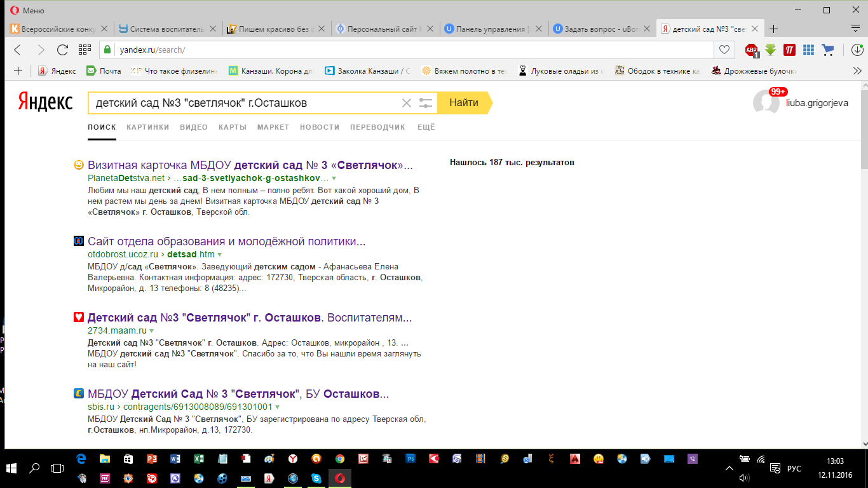Focus the yandex.ru address bar
The height and width of the screenshot is (488, 868).
pos(407,50)
